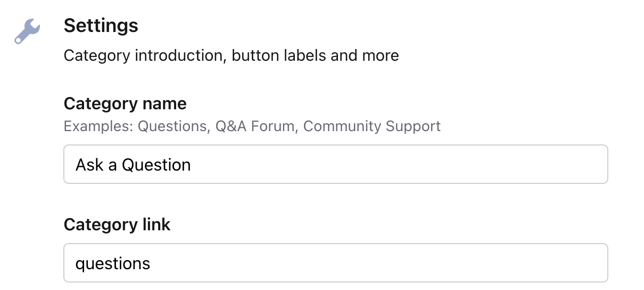Click the 'Ask a Question' text in field
This screenshot has height=290, width=644.
coord(133,165)
